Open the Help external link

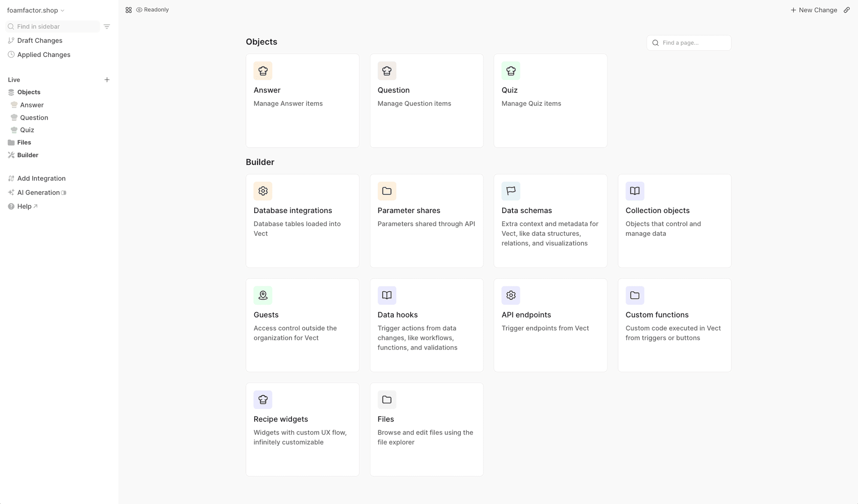click(x=25, y=206)
